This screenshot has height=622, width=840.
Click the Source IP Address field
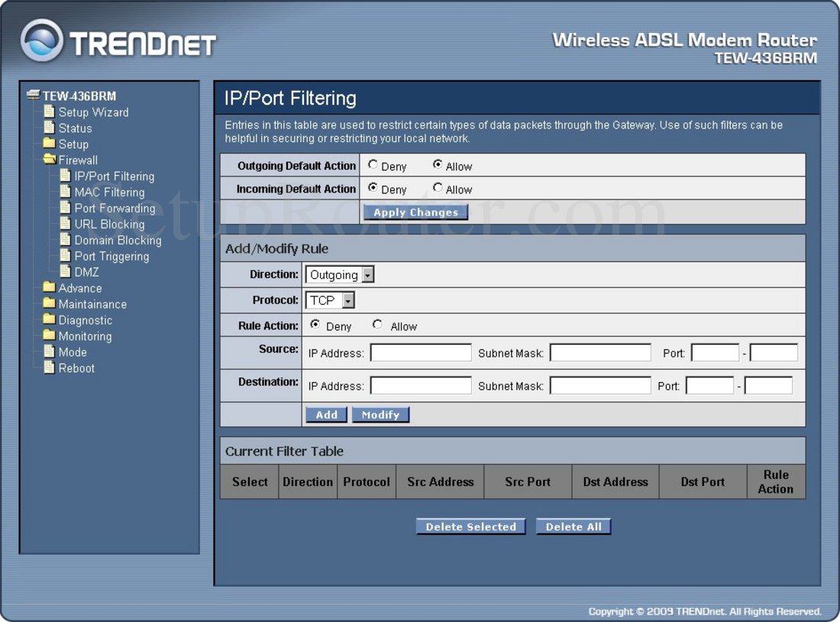click(x=420, y=351)
